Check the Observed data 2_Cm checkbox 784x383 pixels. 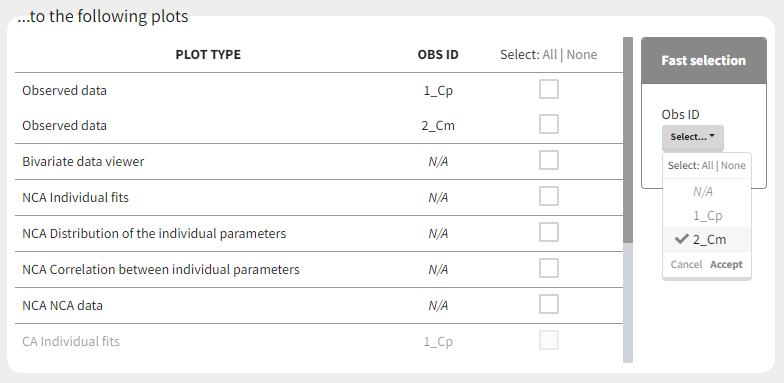click(x=548, y=124)
